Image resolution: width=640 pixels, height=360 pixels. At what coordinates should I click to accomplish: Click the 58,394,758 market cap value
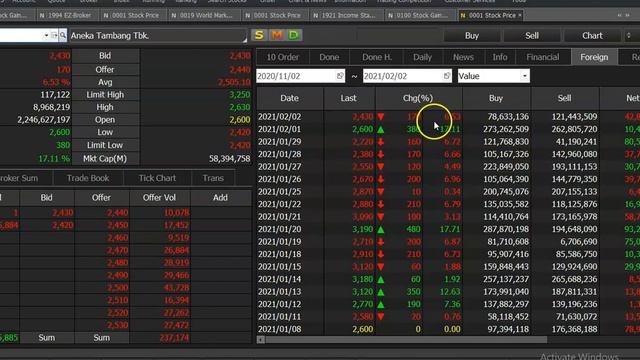click(x=229, y=159)
